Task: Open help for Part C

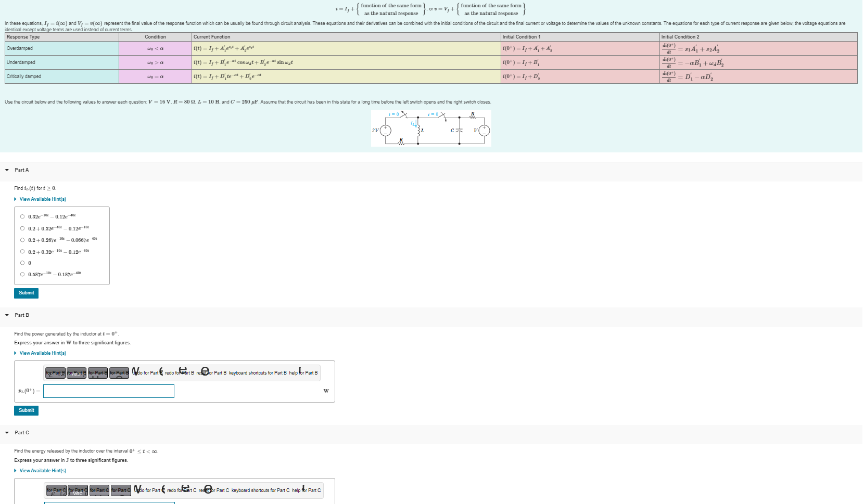Action: [x=307, y=490]
